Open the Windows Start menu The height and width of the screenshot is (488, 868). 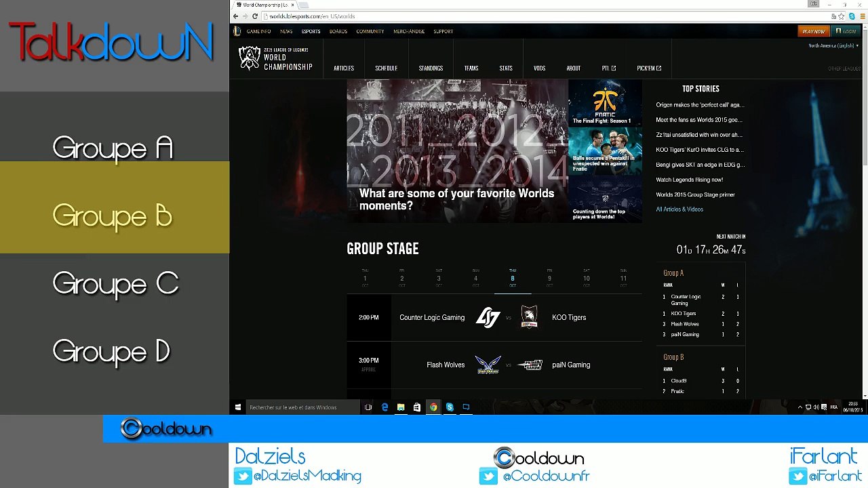[237, 407]
